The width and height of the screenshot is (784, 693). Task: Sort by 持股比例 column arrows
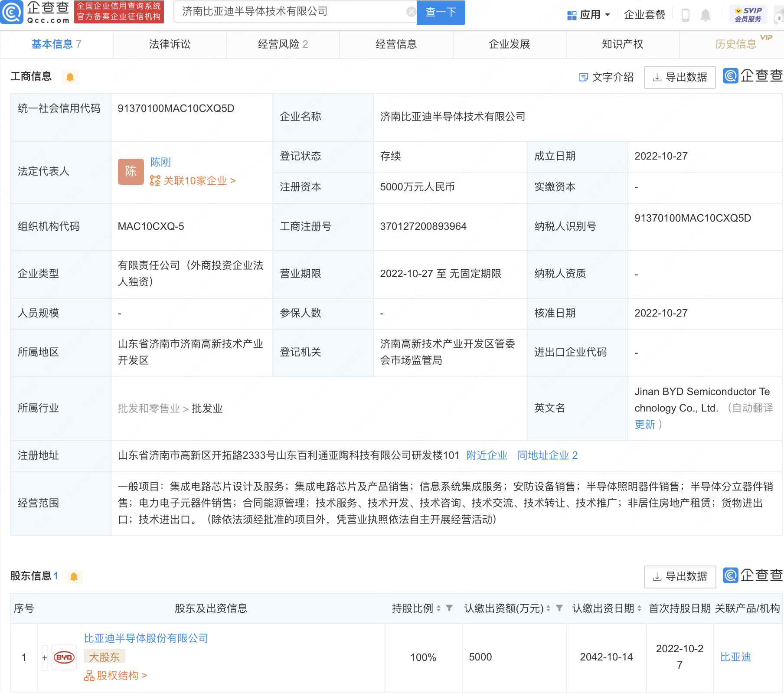[x=438, y=608]
